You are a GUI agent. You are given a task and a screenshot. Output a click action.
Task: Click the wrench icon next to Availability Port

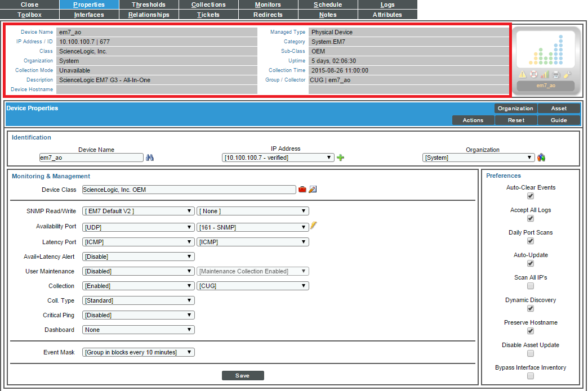tap(313, 225)
